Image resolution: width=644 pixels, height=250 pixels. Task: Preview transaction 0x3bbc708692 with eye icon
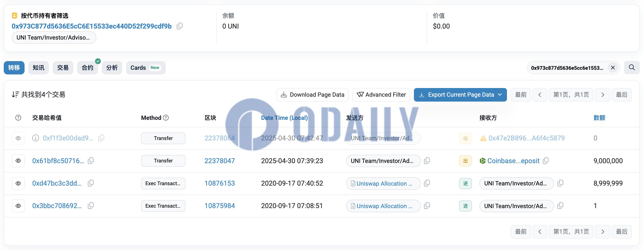[18, 206]
